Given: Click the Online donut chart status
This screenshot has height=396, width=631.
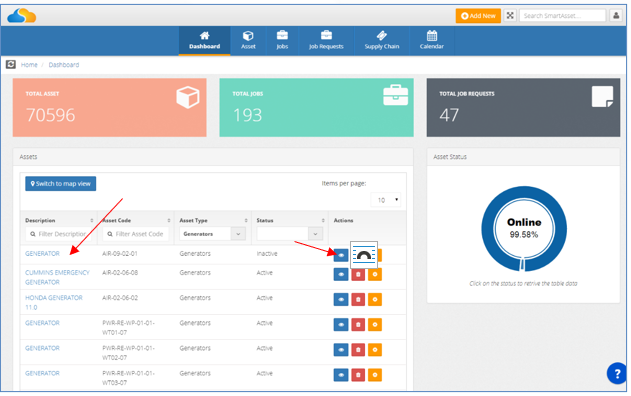Looking at the screenshot, I should point(524,229).
